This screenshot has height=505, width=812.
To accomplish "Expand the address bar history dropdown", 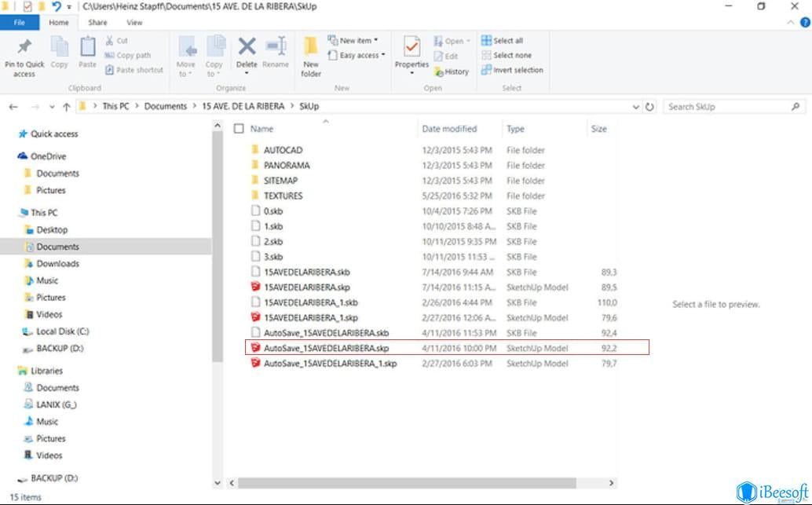I will (x=636, y=107).
